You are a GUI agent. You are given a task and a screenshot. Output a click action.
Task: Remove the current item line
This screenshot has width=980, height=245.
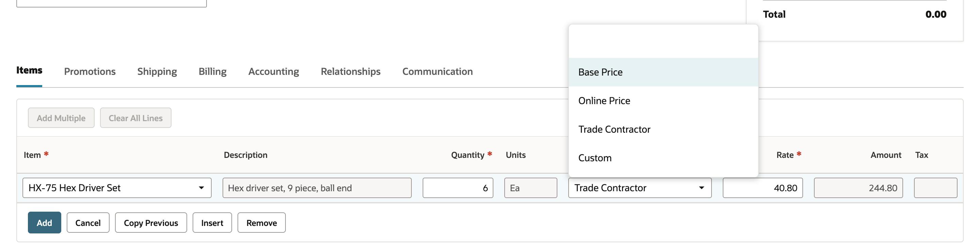point(262,223)
